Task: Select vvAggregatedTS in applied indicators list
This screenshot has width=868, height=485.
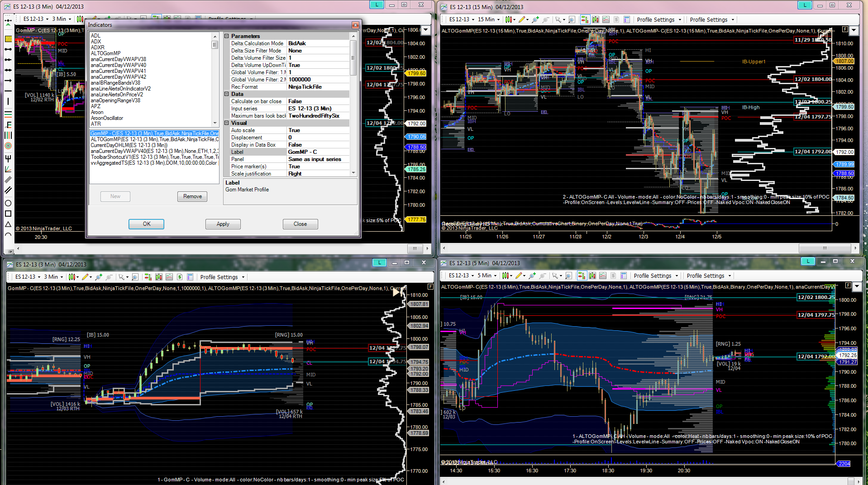Action: 154,163
